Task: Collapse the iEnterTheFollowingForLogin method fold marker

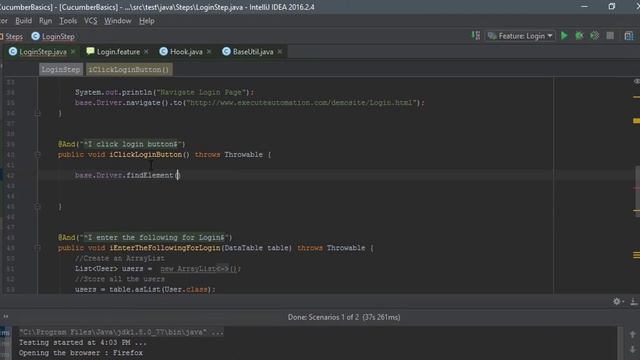Action: (x=38, y=248)
